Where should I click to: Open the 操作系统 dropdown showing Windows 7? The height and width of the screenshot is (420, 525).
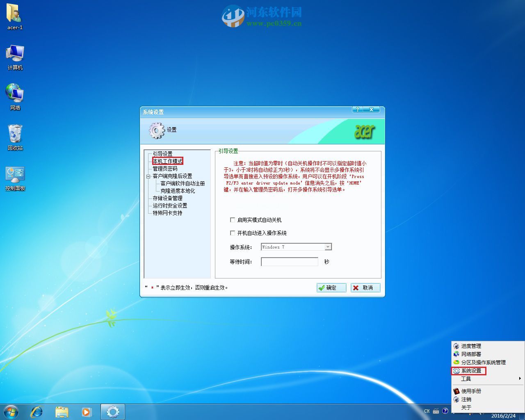click(328, 247)
